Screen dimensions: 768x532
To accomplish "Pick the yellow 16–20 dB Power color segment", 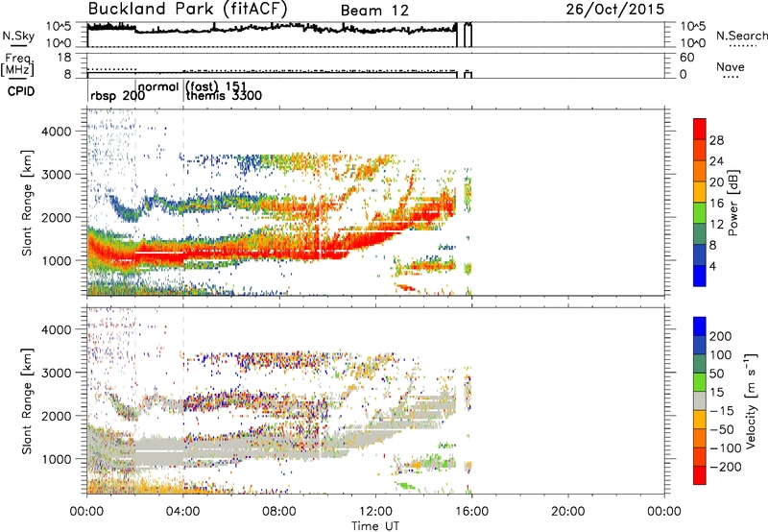I will click(x=700, y=192).
